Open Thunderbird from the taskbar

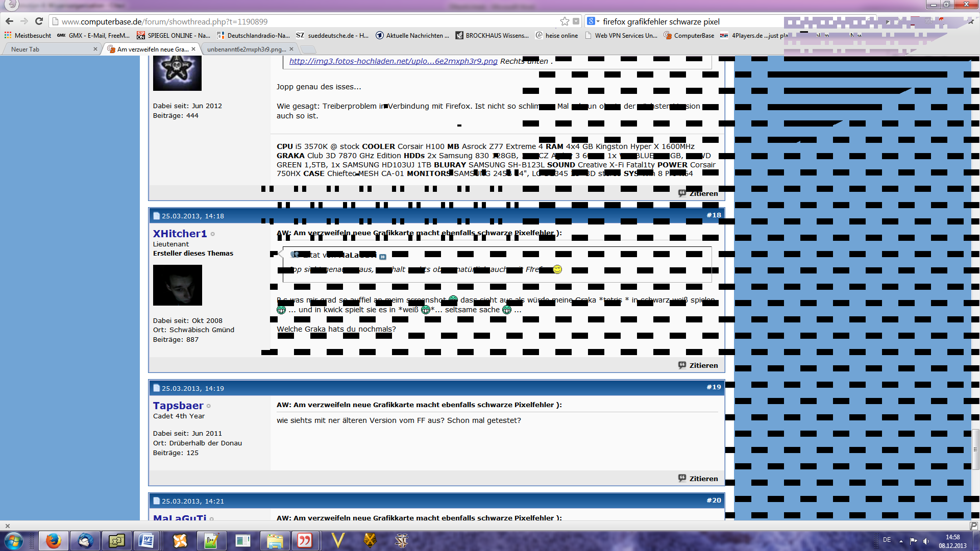point(85,540)
